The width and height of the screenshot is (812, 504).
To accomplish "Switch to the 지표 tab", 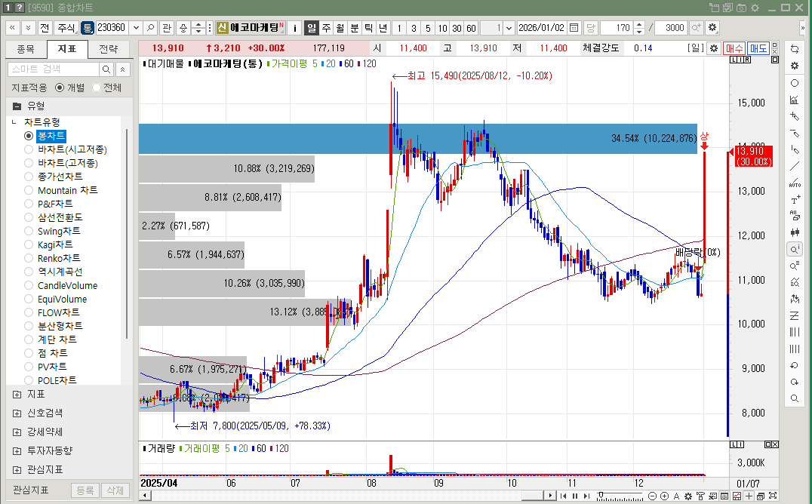I will (67, 49).
